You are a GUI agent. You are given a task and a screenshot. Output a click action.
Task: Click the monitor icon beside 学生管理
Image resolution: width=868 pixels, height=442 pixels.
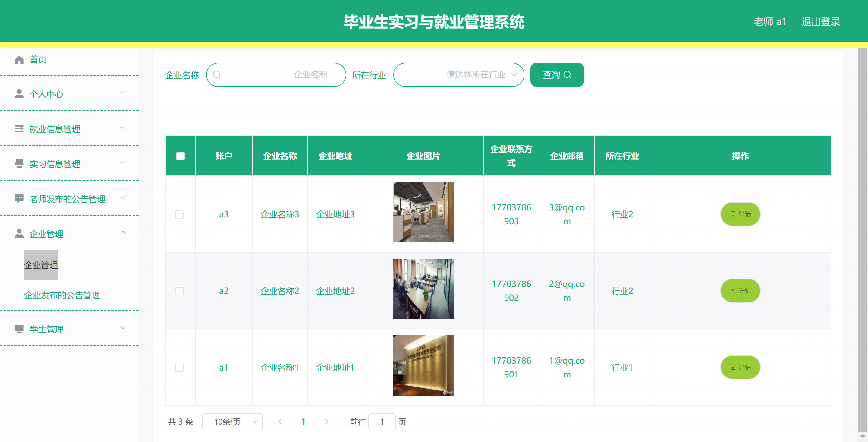[x=19, y=329]
